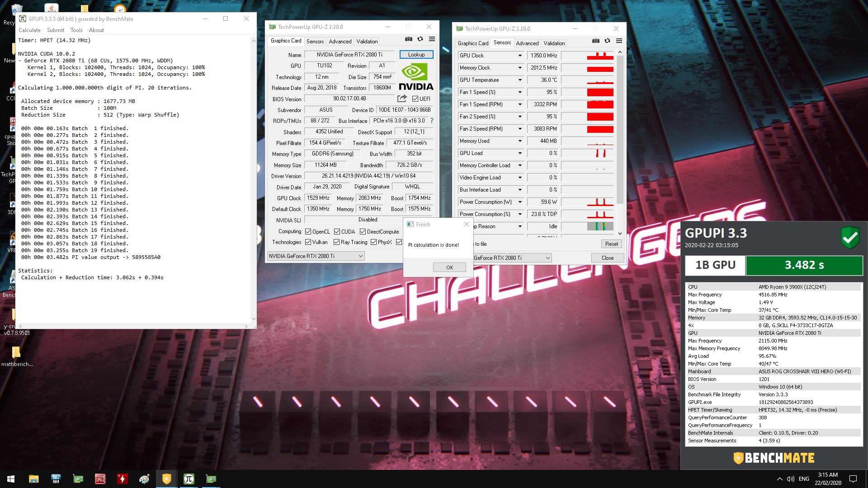The height and width of the screenshot is (488, 868).
Task: Click the Lookup button
Action: pos(416,55)
